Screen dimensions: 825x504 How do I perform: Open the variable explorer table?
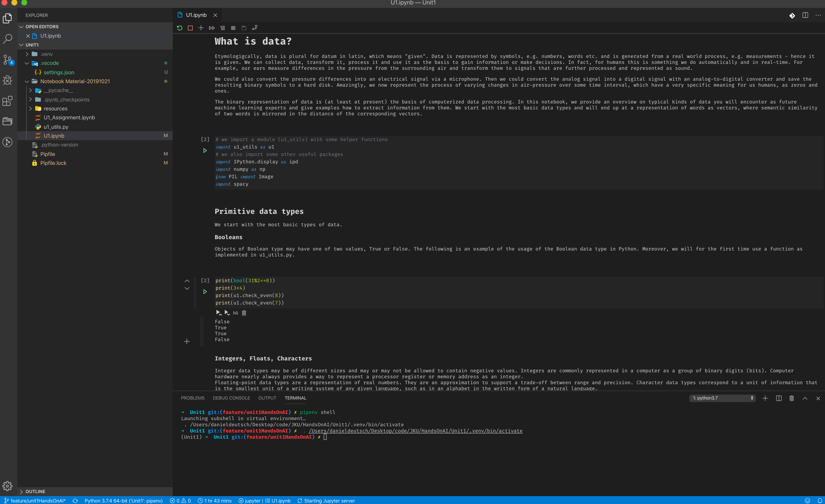point(233,28)
